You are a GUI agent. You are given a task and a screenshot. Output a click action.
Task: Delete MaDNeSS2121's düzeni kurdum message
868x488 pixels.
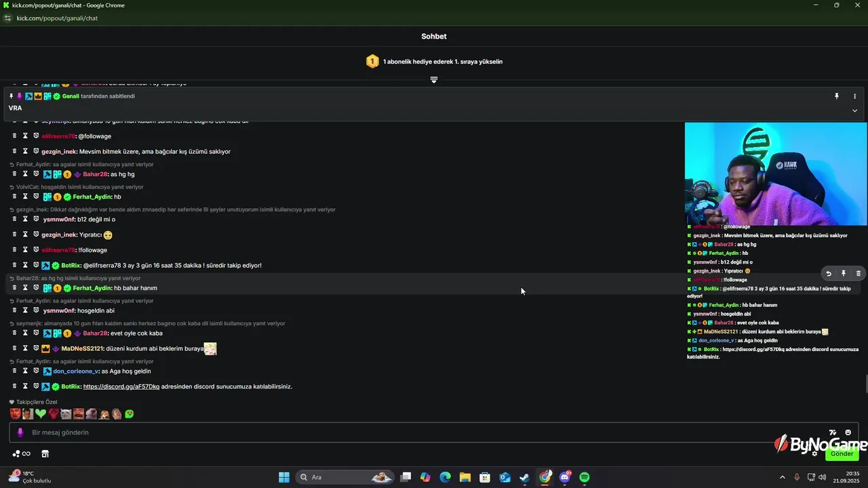(14, 348)
